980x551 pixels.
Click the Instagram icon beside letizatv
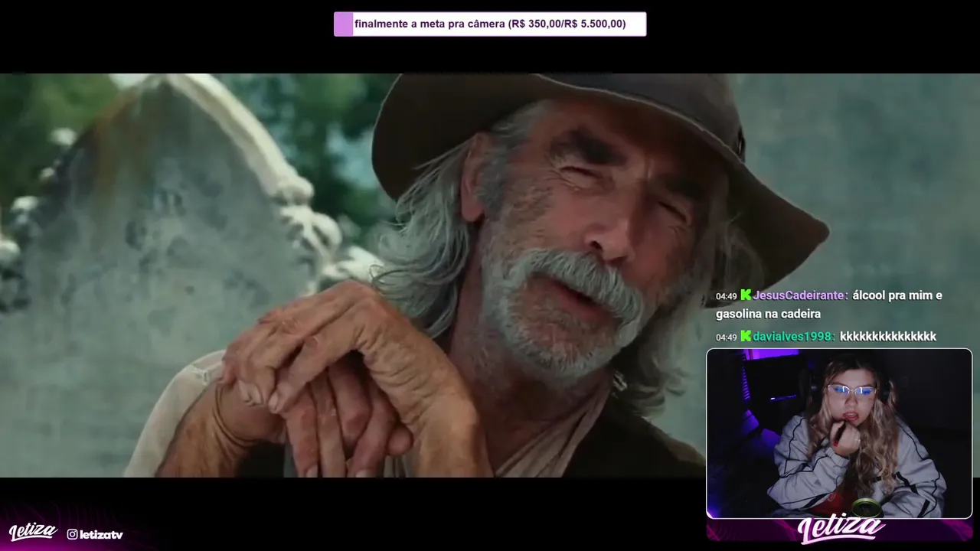click(x=72, y=534)
